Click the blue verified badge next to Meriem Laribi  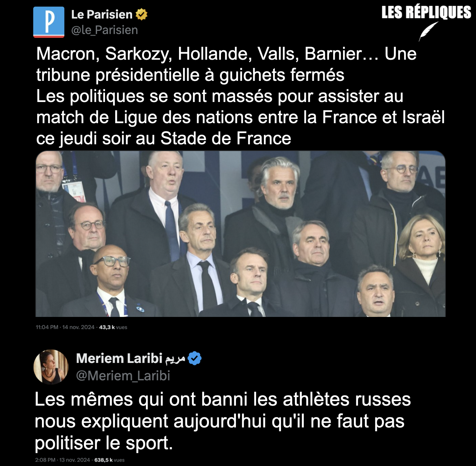(195, 359)
